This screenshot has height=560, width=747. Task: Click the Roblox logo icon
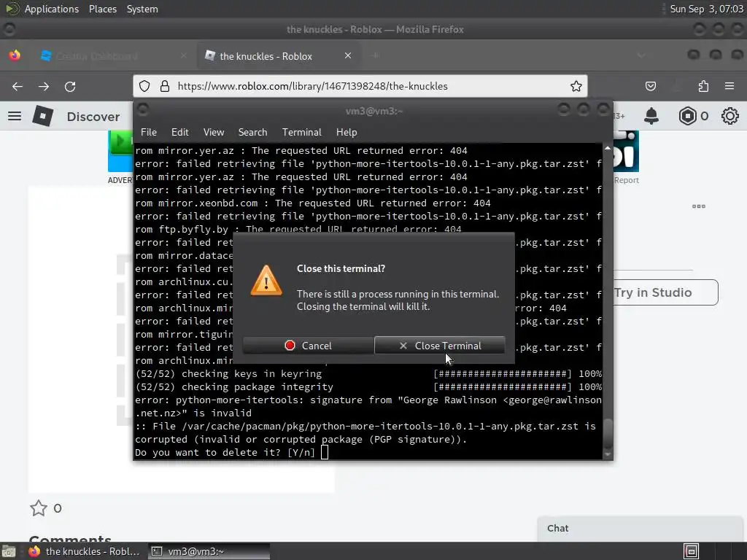[43, 116]
